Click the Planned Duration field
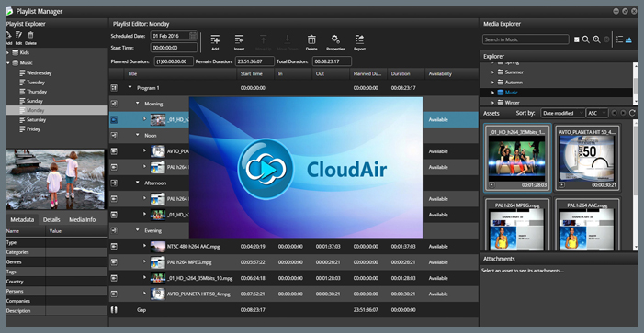This screenshot has width=644, height=333. pos(174,61)
